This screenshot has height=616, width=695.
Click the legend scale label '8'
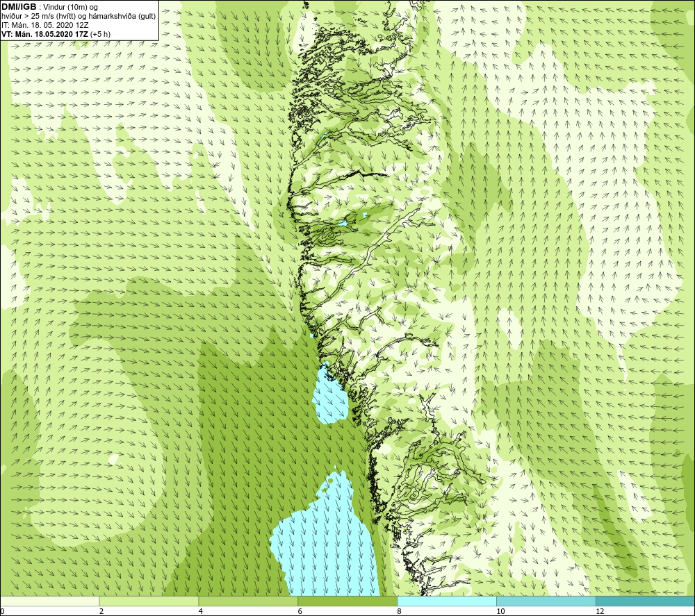pos(400,611)
